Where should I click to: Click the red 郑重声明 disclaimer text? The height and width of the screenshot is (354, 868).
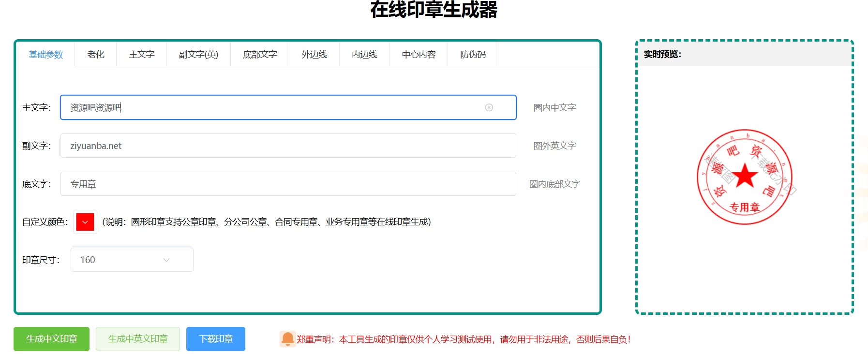[x=464, y=339]
